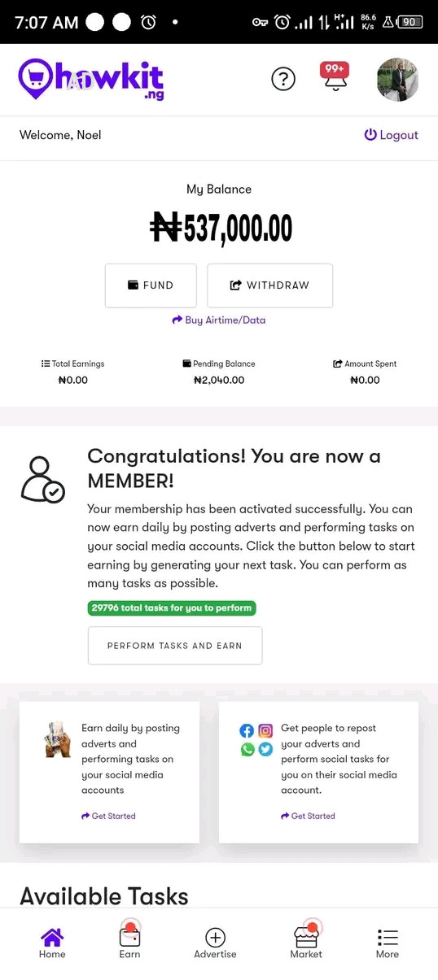Switch to the Earn tab
The image size is (438, 980).
(129, 943)
